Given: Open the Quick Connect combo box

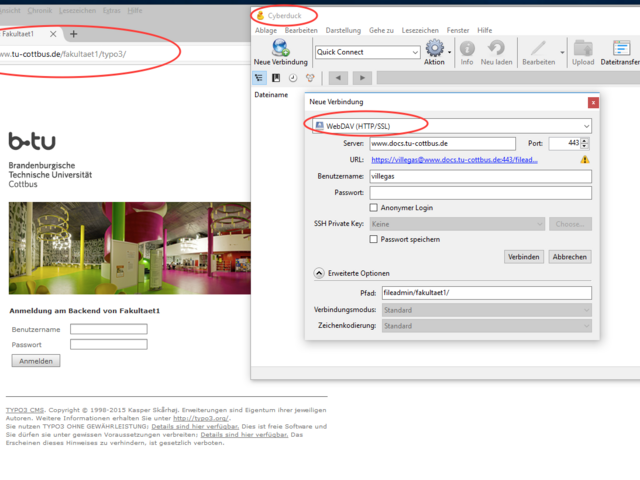Looking at the screenshot, I should click(367, 52).
